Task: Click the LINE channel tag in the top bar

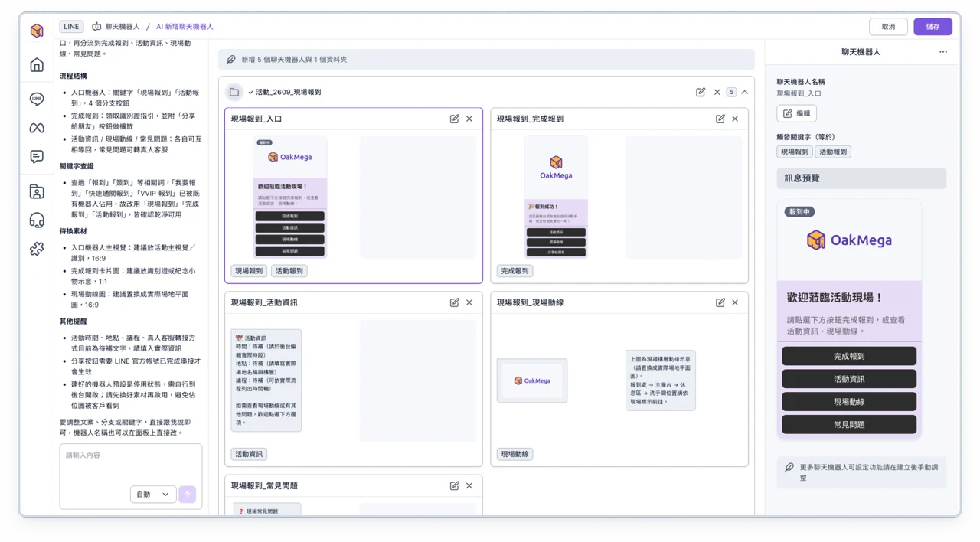Action: pyautogui.click(x=71, y=27)
